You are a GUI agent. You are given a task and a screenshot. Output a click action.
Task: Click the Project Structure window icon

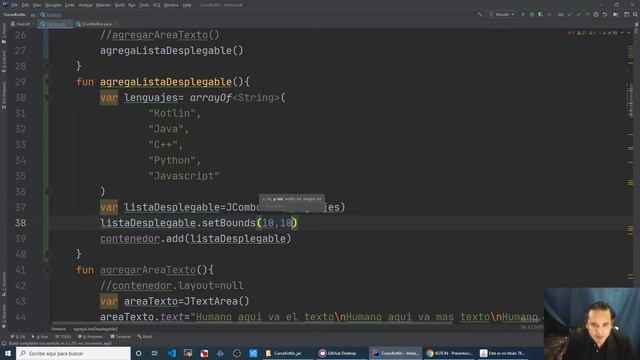pyautogui.click(x=627, y=15)
